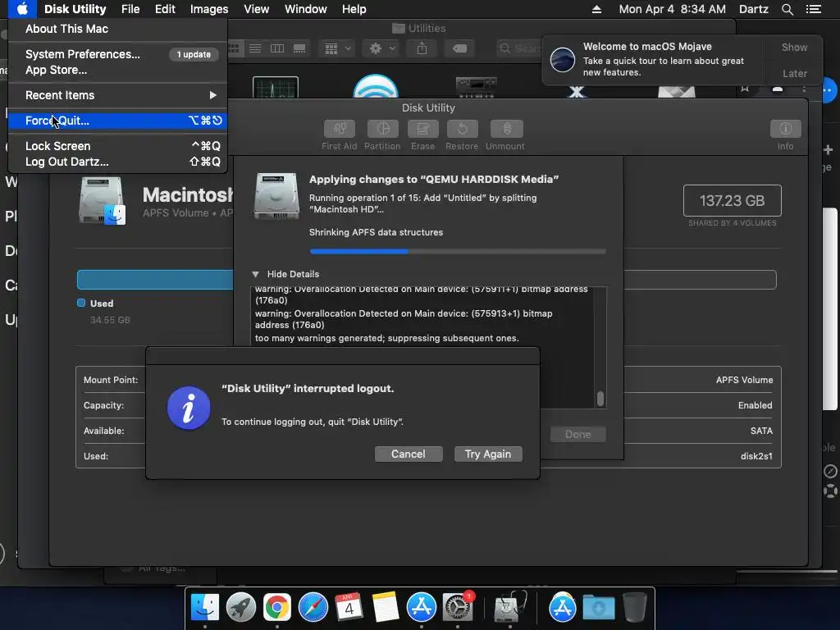840x630 pixels.
Task: Open the Help menu
Action: (x=354, y=9)
